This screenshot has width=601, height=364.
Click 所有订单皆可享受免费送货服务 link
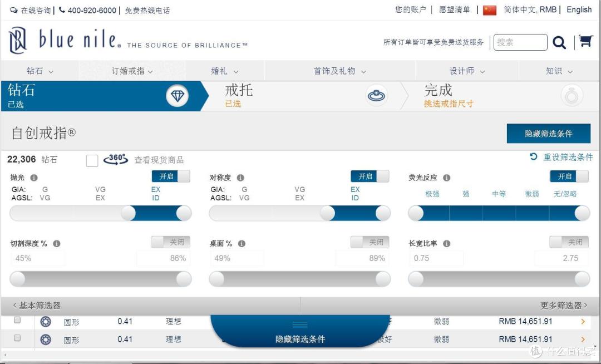433,42
